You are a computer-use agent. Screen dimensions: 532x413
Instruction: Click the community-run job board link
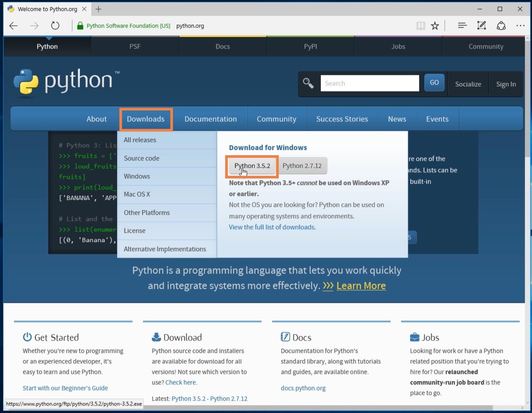pos(447,382)
